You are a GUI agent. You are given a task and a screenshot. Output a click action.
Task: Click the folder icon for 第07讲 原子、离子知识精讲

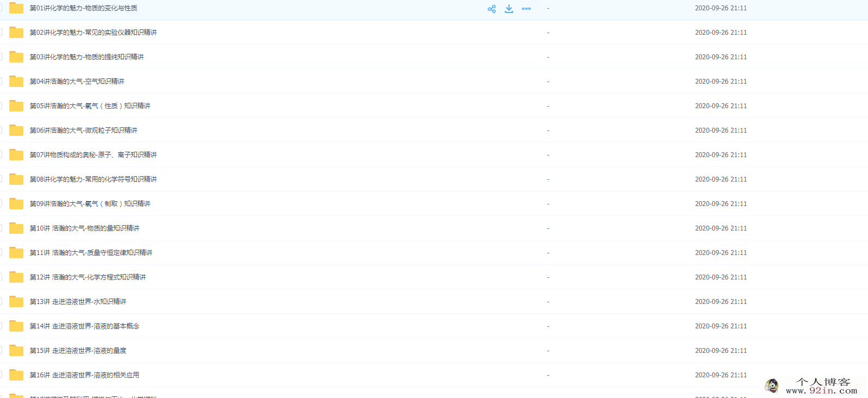click(16, 155)
